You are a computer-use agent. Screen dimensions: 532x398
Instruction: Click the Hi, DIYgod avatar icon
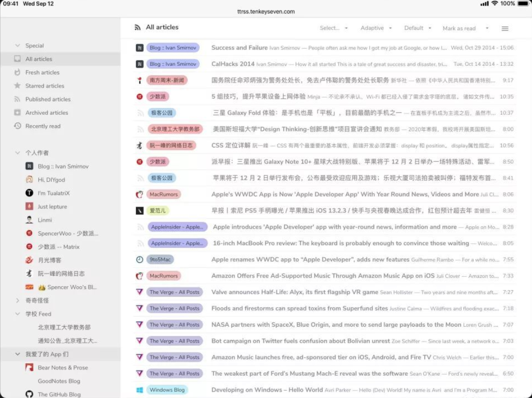coord(30,179)
